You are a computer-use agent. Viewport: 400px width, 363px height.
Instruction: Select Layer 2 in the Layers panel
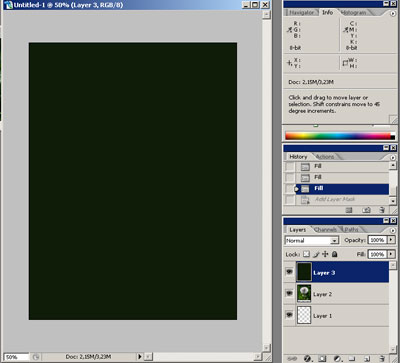pos(342,294)
